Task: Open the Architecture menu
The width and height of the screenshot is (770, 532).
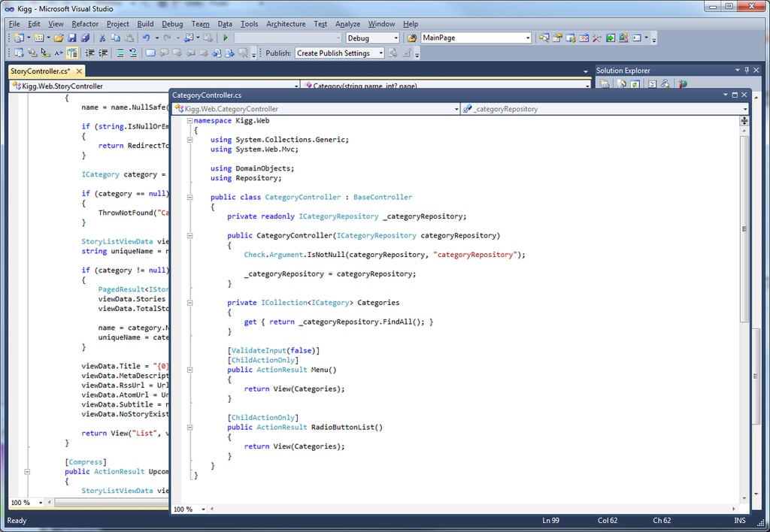Action: pos(286,23)
